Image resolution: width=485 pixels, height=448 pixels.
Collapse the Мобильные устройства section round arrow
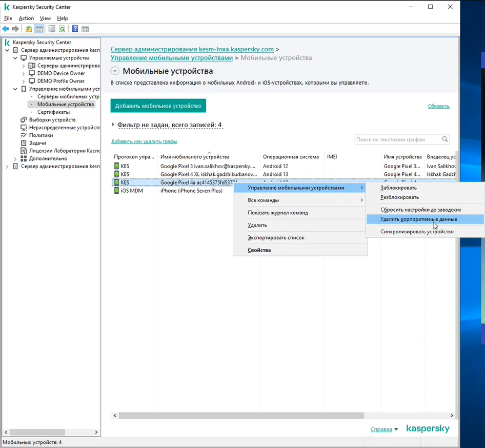[115, 71]
